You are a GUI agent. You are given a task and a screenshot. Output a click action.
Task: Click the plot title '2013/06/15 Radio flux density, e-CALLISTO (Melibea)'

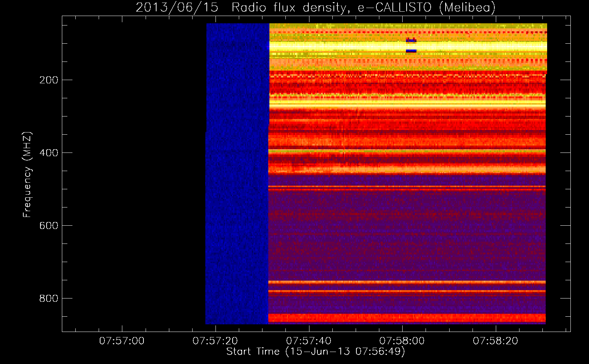pos(316,7)
